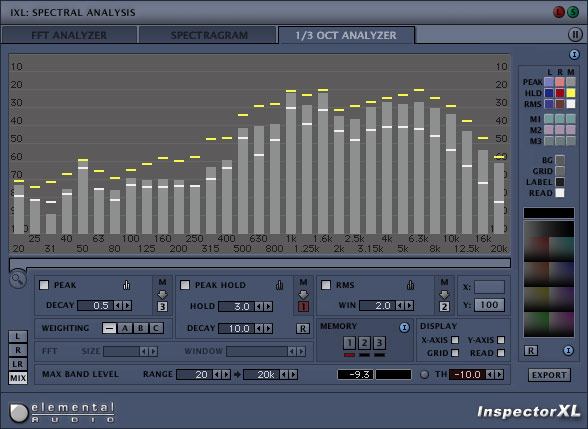Select B weighting

141,328
